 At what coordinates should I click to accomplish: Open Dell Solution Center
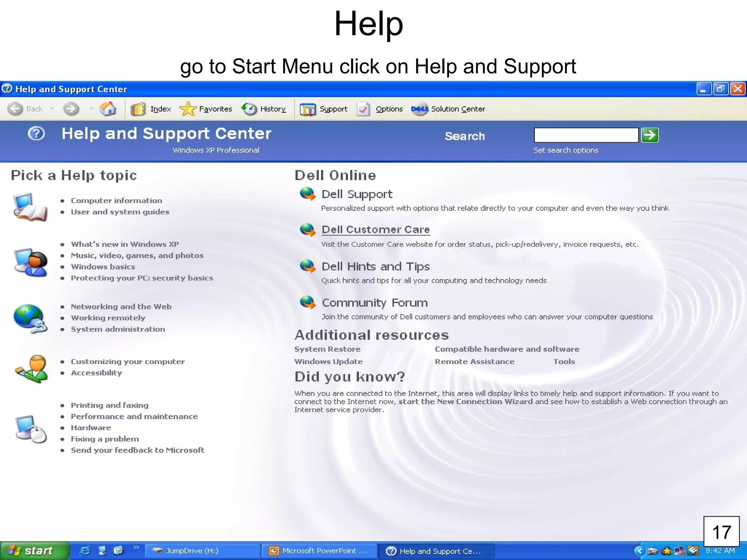pyautogui.click(x=448, y=109)
